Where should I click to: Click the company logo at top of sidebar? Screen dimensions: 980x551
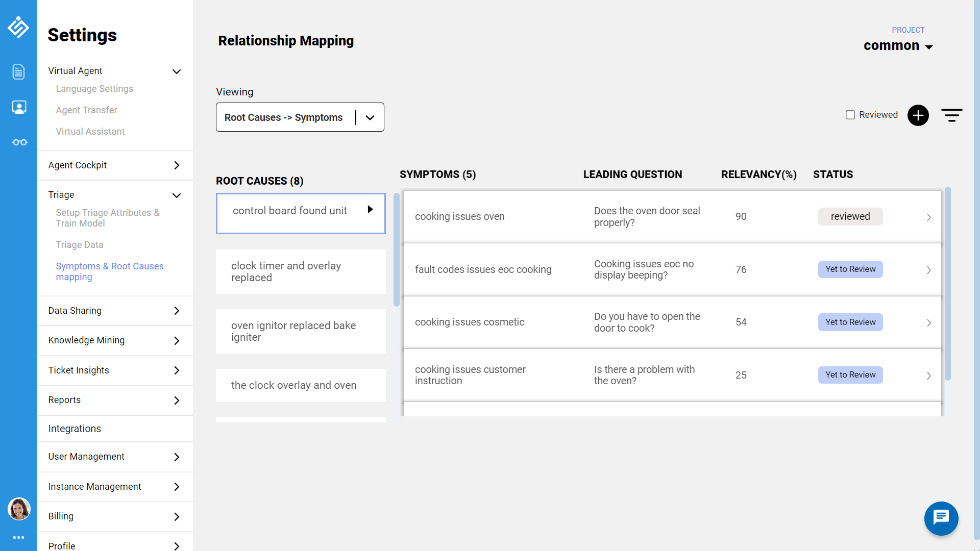click(19, 28)
